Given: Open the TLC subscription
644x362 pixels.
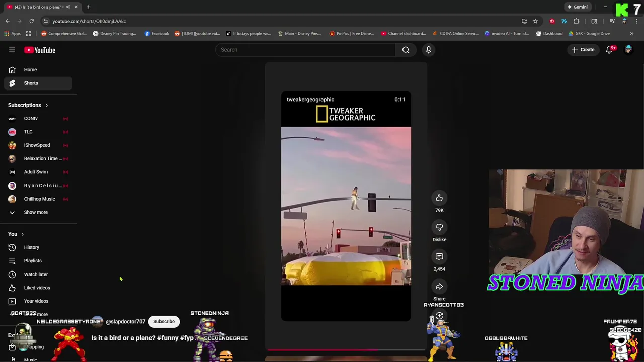Looking at the screenshot, I should pos(39,132).
